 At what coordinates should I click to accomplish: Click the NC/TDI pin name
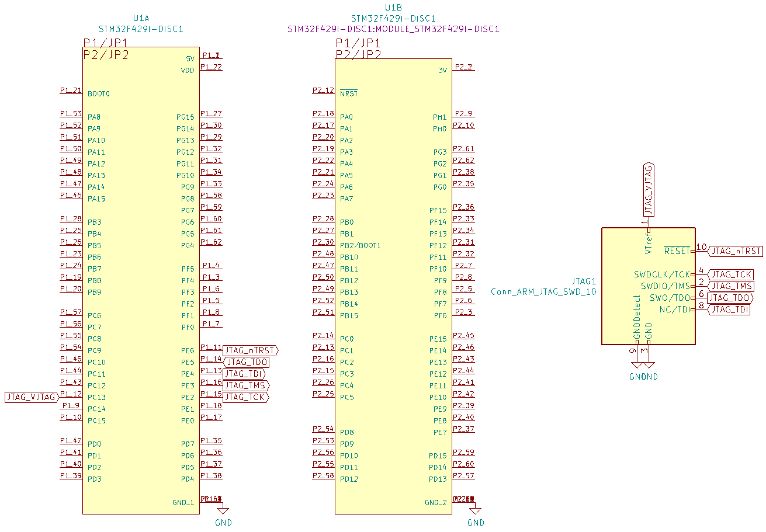[x=675, y=310]
